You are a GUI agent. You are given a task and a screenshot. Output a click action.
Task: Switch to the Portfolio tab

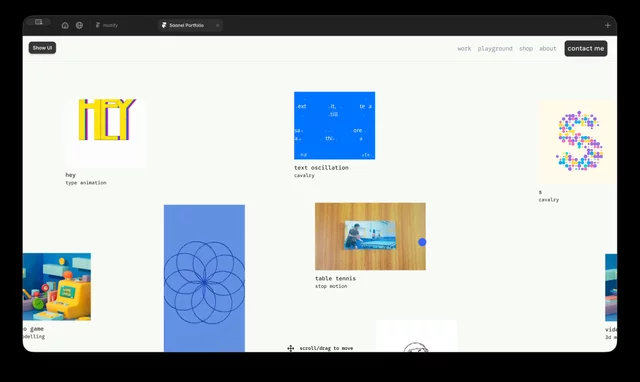[x=190, y=25]
